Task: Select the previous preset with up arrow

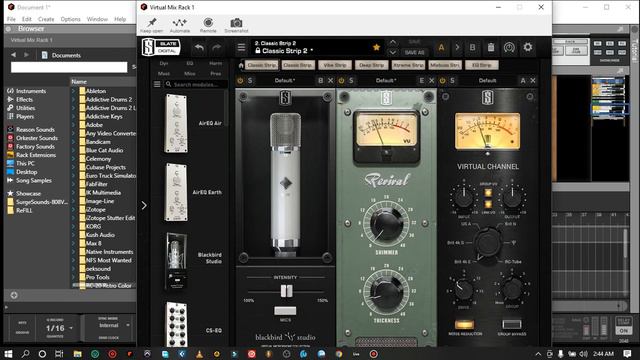Action: click(x=392, y=42)
